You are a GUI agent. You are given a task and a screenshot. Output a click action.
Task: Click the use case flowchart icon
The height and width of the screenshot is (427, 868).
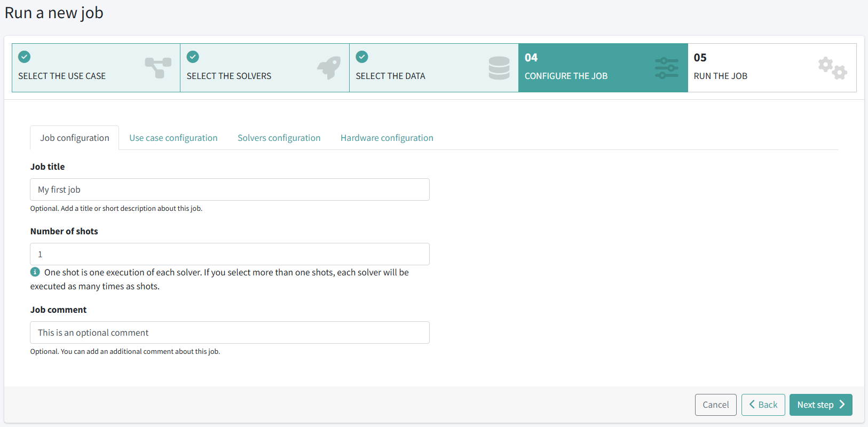[158, 68]
